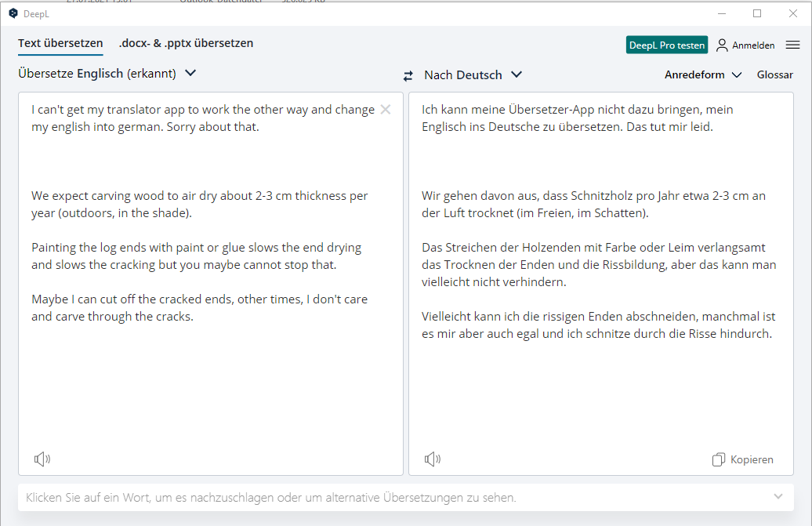Screen dimensions: 812x526
Task: Switch to Text übersetzen tab
Action: tap(60, 43)
